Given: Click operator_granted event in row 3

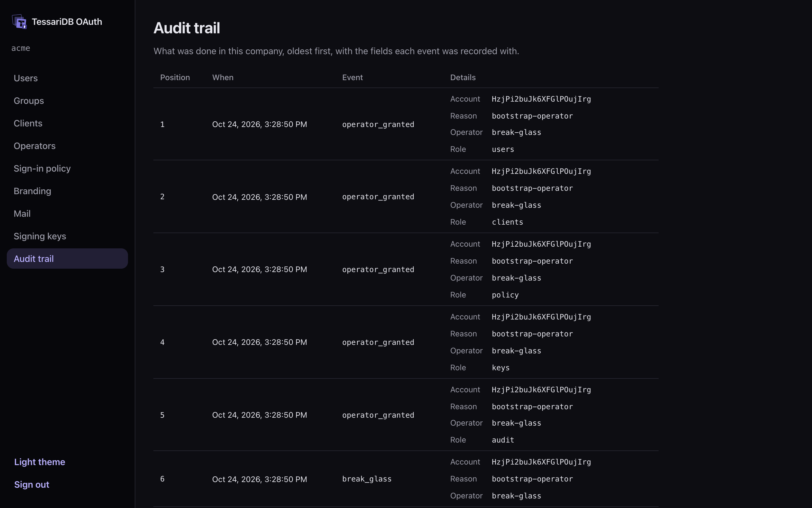Looking at the screenshot, I should click(x=378, y=270).
